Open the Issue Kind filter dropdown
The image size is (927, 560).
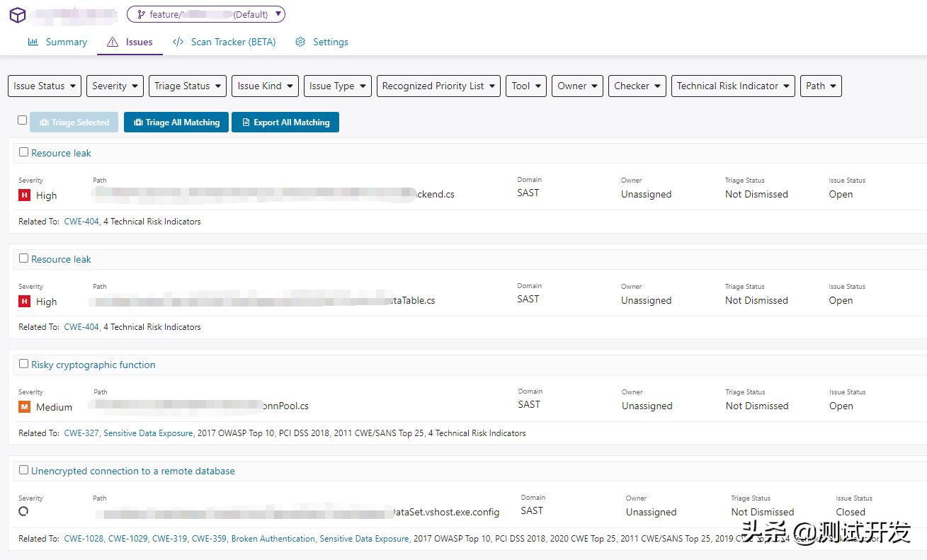tap(266, 86)
